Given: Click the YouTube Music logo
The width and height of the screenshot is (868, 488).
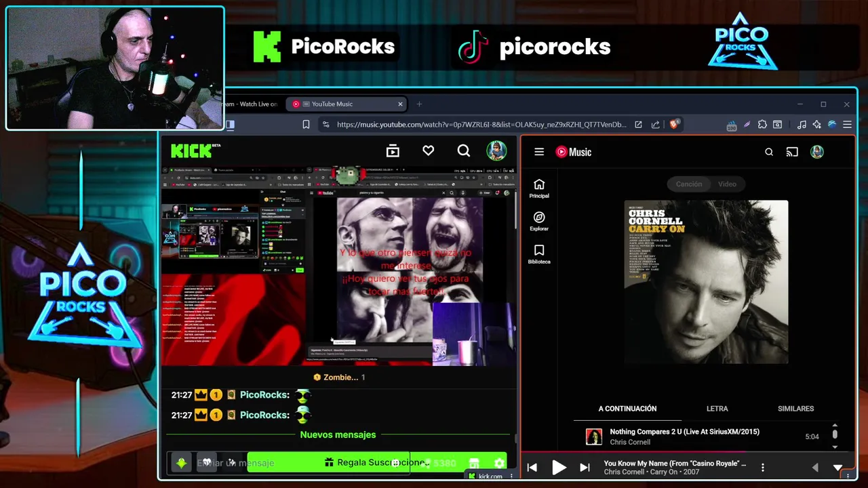Looking at the screenshot, I should coord(574,152).
